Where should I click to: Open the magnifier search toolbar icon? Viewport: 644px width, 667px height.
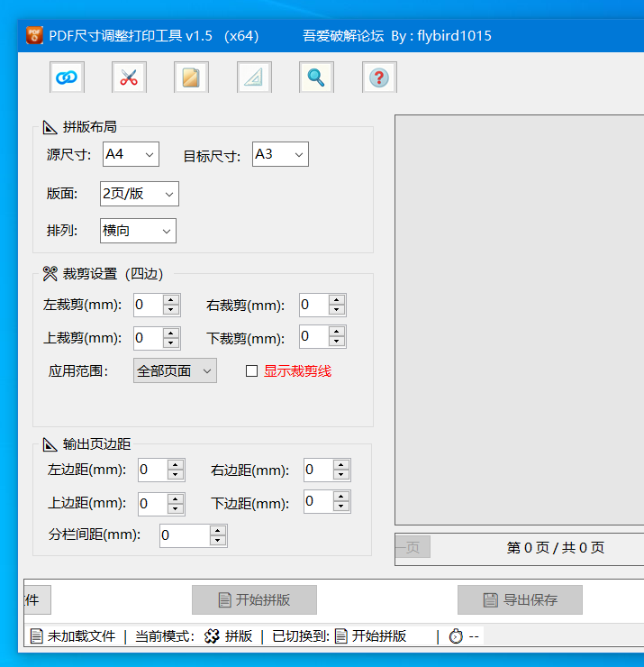click(x=316, y=77)
